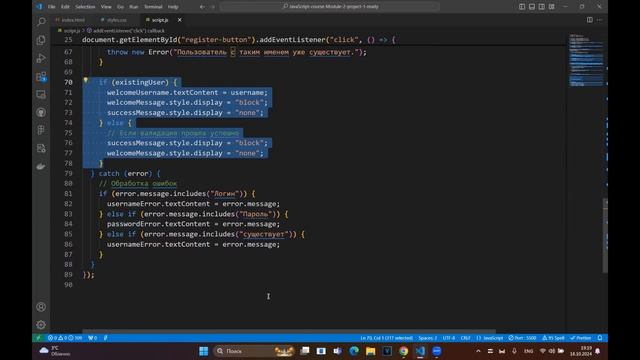Open the File menu
Screen dimensions: 640x360
(51, 7)
